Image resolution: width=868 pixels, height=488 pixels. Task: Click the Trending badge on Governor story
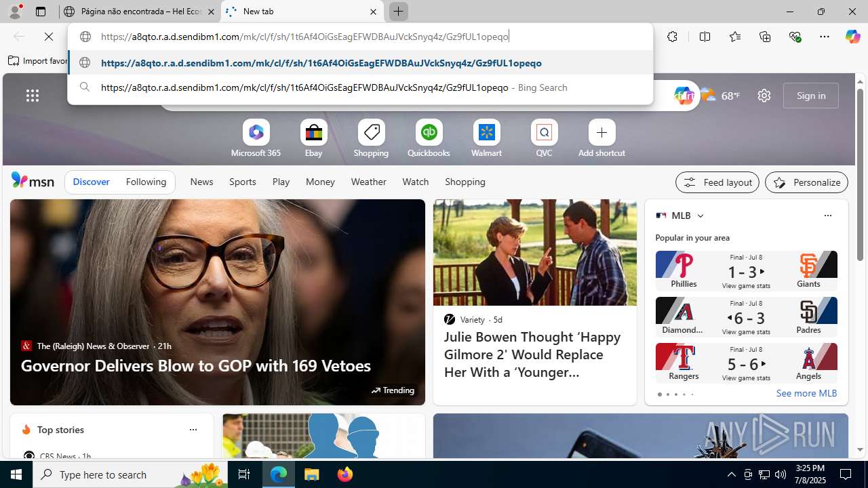pos(393,390)
